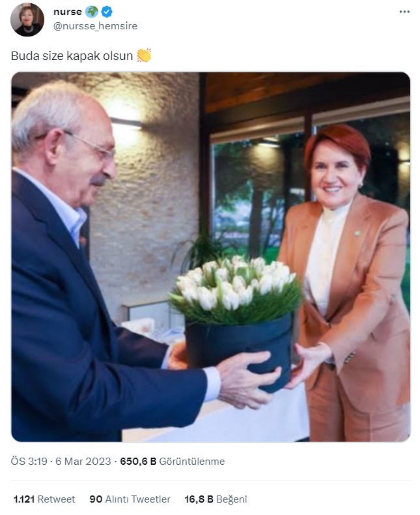The image size is (420, 515).
Task: Click the text "Buda size kapak olsun"
Action: coord(72,56)
